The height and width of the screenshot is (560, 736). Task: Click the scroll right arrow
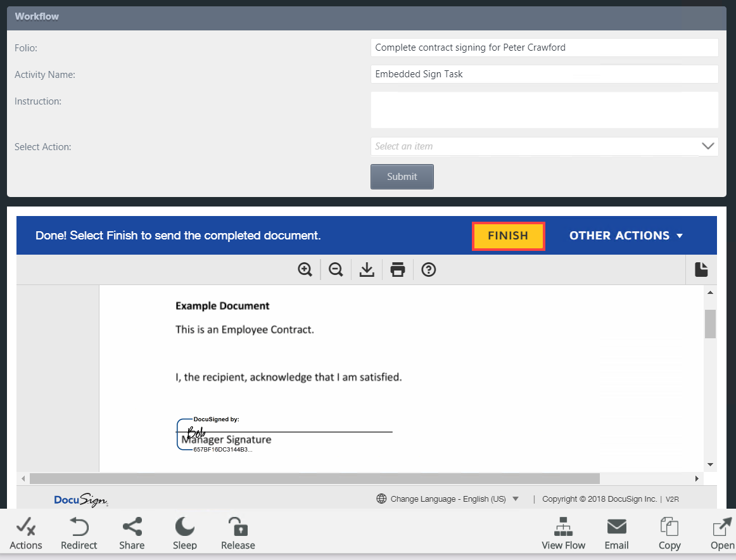click(x=697, y=478)
